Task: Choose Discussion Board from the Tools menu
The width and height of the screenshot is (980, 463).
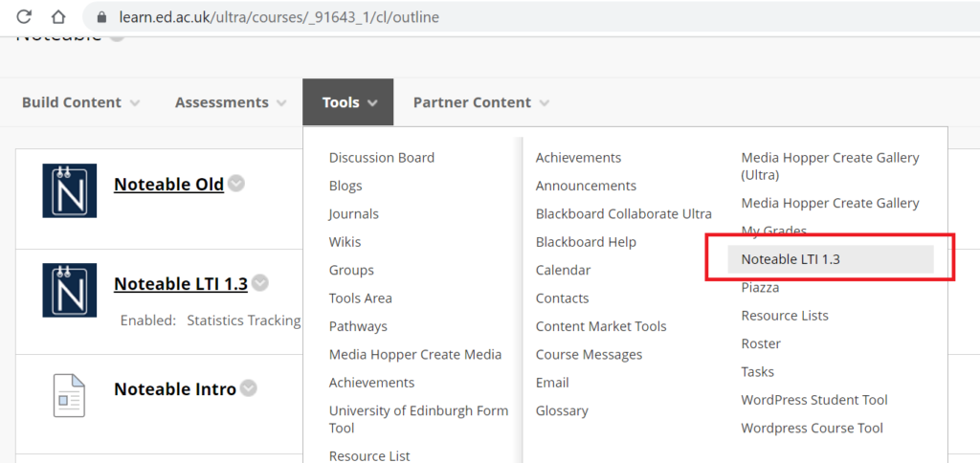Action: 382,158
